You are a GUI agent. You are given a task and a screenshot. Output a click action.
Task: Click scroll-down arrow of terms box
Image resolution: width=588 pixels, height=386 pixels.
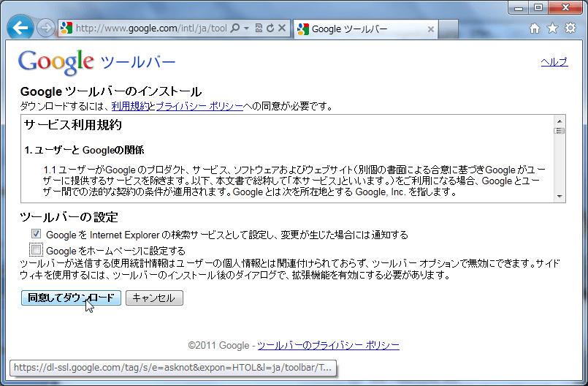coord(560,197)
